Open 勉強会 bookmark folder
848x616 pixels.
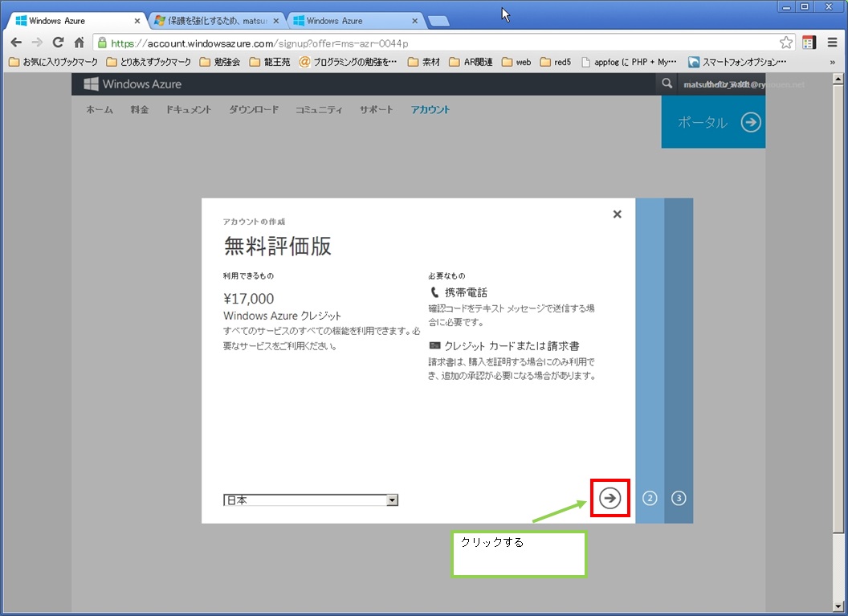tap(220, 62)
